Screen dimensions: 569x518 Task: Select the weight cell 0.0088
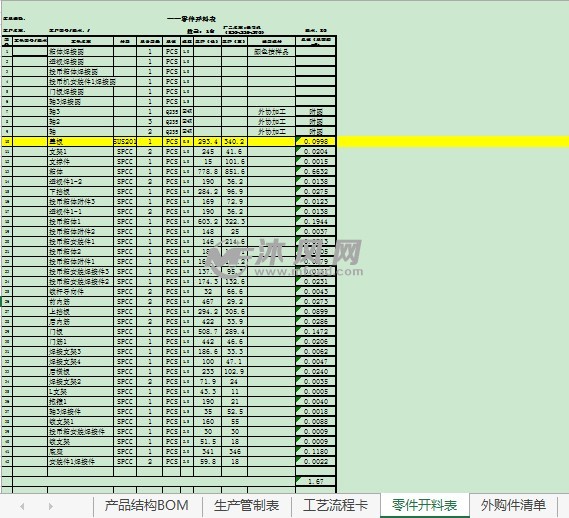(316, 421)
